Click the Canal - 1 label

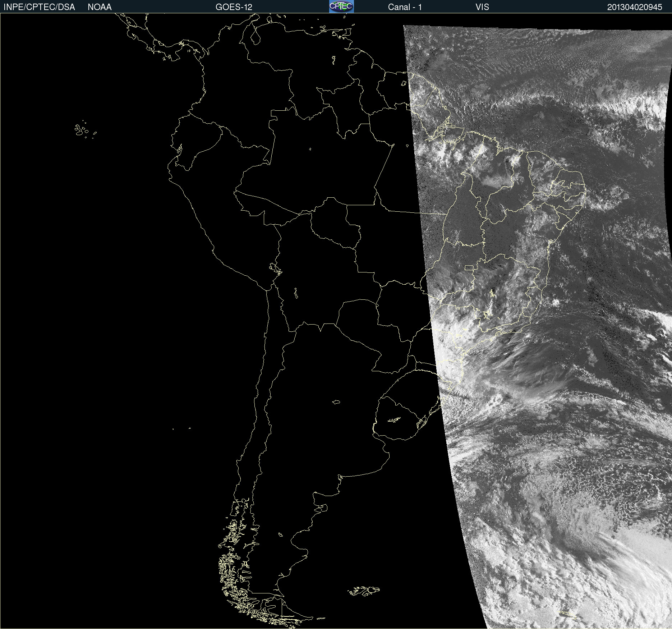click(405, 7)
